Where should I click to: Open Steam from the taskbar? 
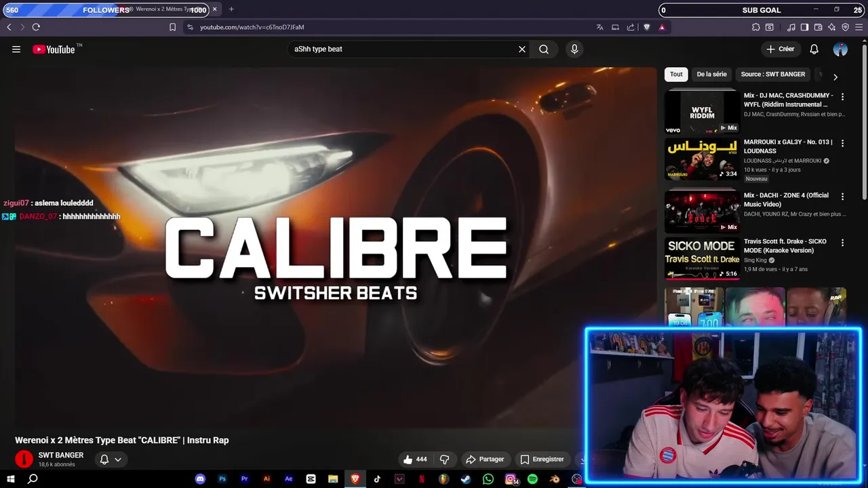tap(466, 479)
